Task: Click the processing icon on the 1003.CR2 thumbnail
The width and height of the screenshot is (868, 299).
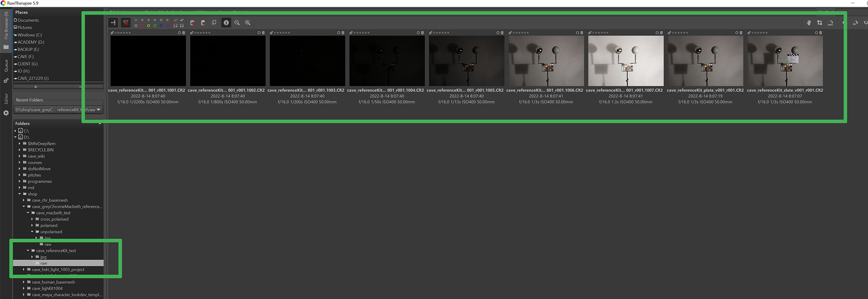Action: pos(271,33)
